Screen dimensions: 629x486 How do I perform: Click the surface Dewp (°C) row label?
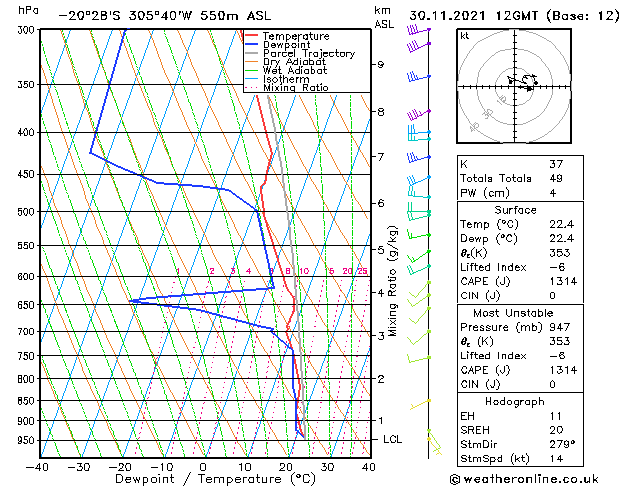(489, 239)
